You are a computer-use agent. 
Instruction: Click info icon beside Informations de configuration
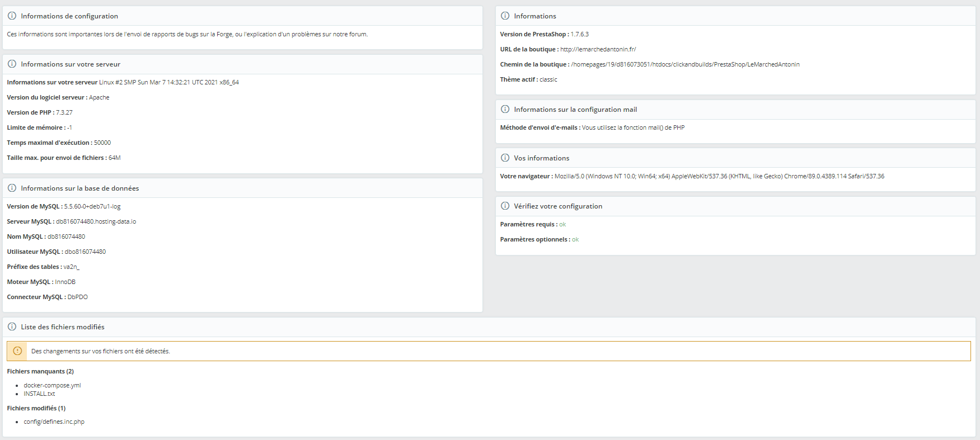pos(12,16)
